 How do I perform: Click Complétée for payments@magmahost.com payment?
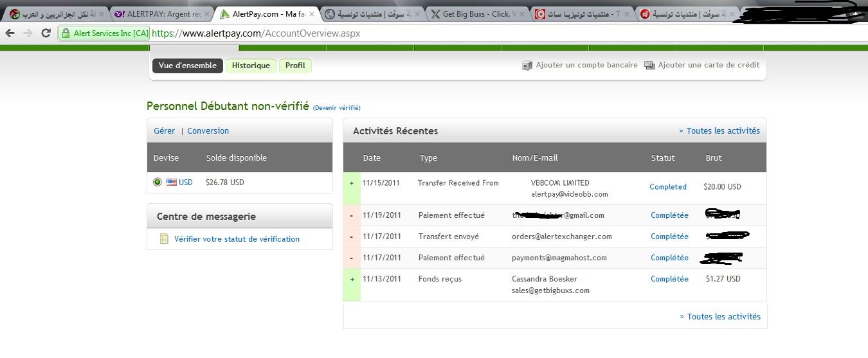click(669, 258)
